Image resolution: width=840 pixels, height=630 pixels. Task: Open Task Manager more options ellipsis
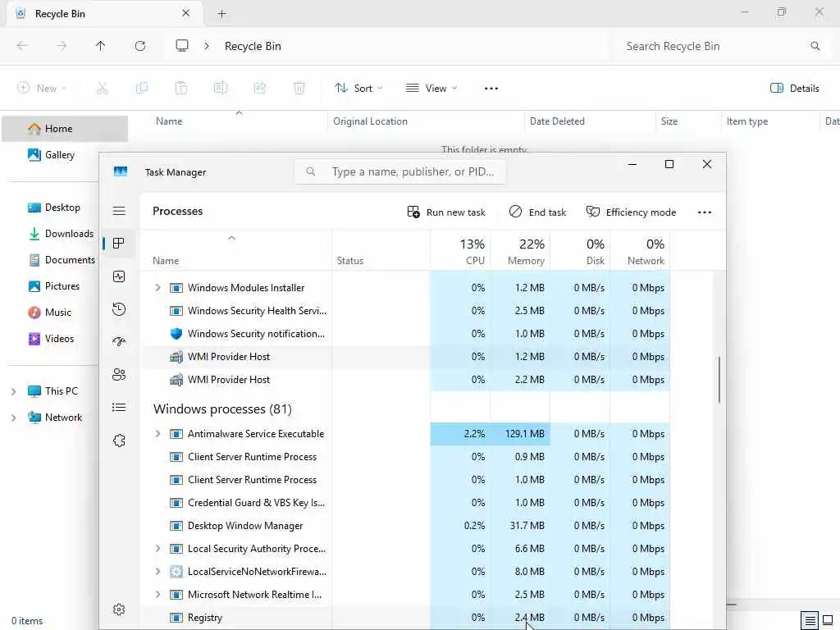tap(705, 212)
